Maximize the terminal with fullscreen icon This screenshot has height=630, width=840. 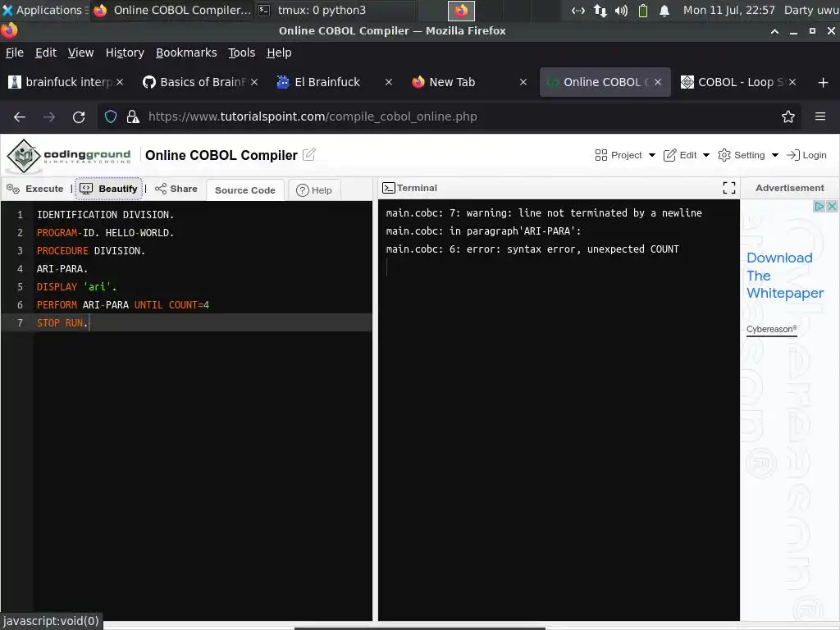click(x=728, y=188)
